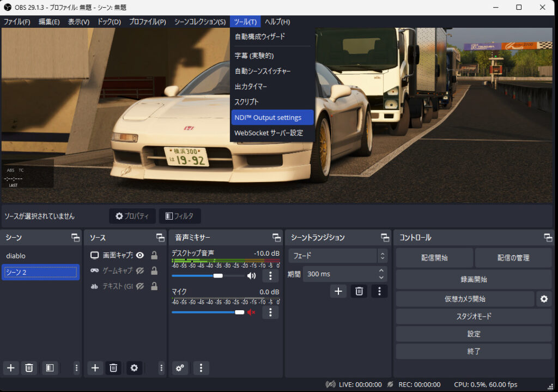Image resolution: width=558 pixels, height=392 pixels.
Task: Add a new scene with plus icon
Action: 11,368
